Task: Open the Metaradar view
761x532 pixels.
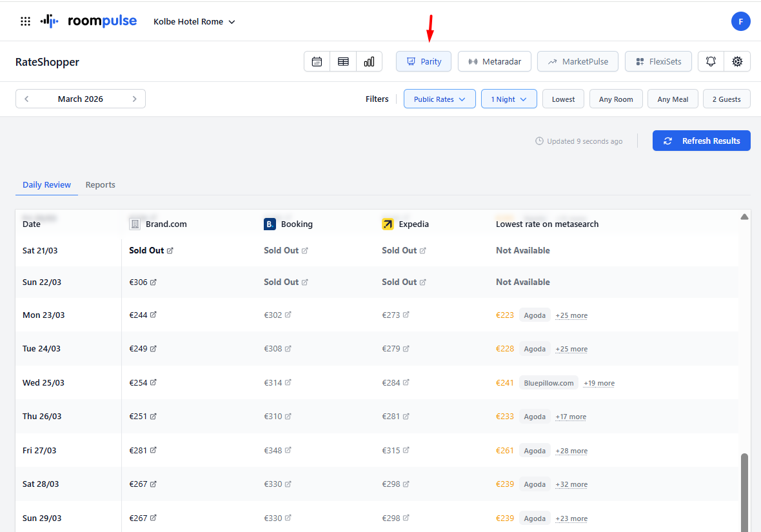Action: tap(495, 62)
